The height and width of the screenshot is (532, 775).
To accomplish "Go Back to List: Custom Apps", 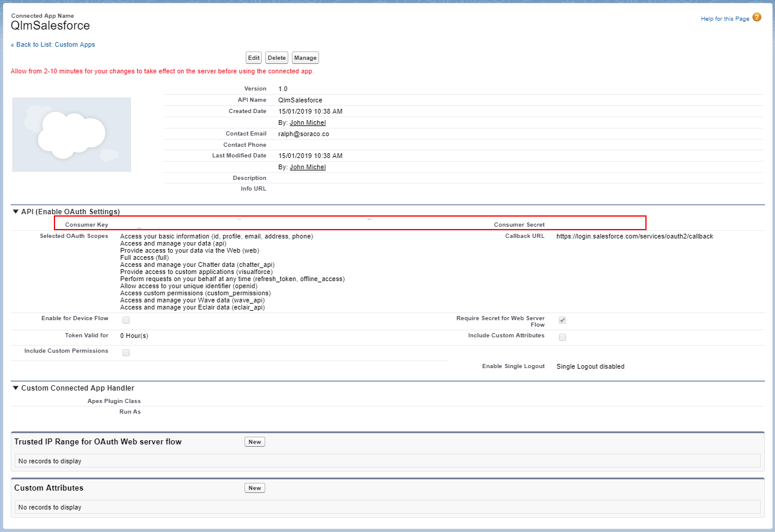I will pyautogui.click(x=53, y=44).
